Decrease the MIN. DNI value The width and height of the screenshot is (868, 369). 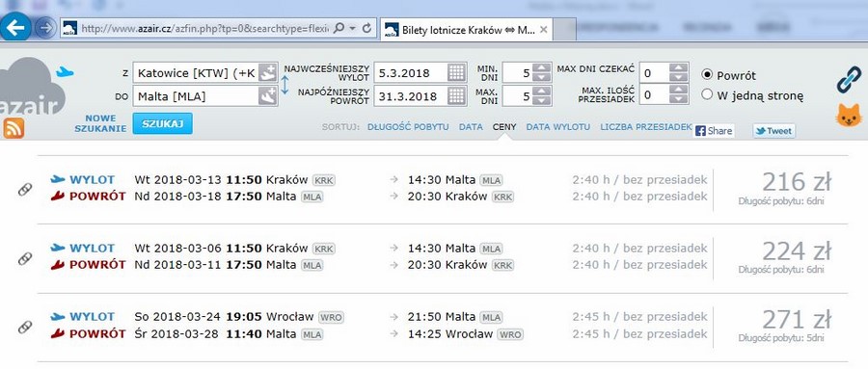(x=541, y=77)
